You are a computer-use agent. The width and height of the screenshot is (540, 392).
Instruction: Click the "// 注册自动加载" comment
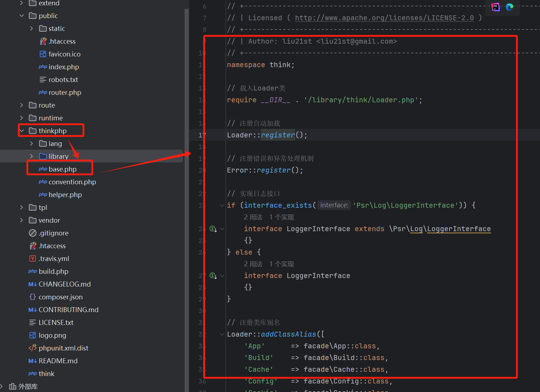pos(254,123)
